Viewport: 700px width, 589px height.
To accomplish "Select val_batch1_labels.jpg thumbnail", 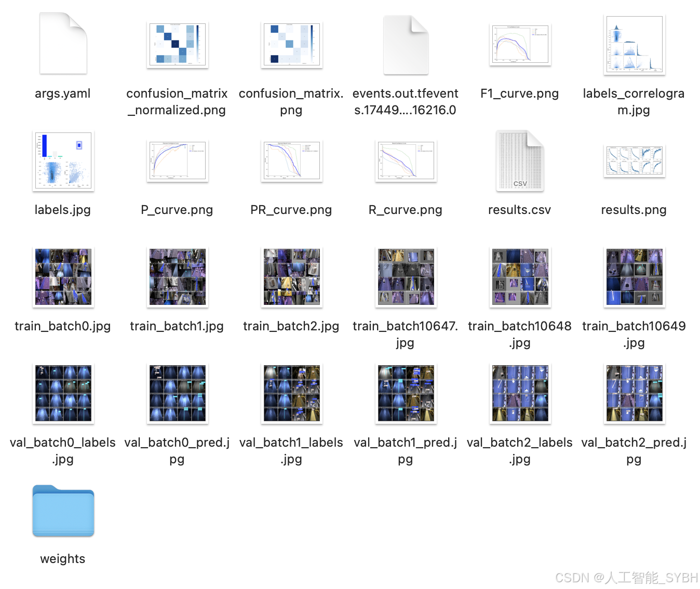I will click(292, 393).
